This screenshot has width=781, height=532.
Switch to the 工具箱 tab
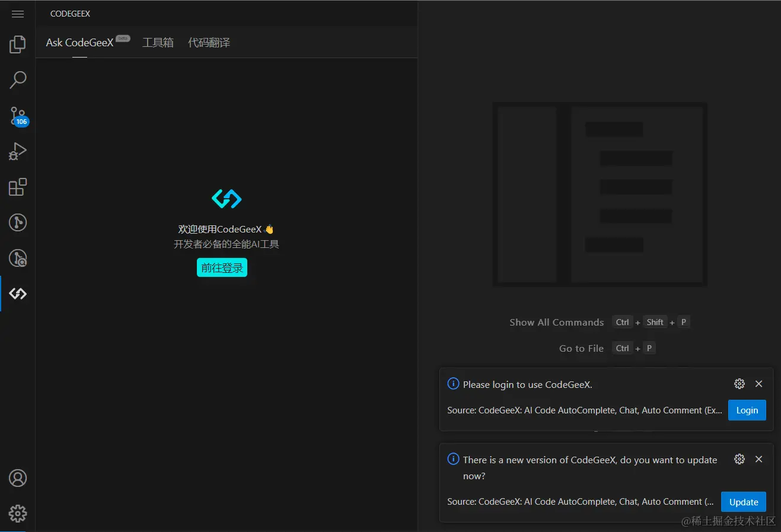coord(158,43)
